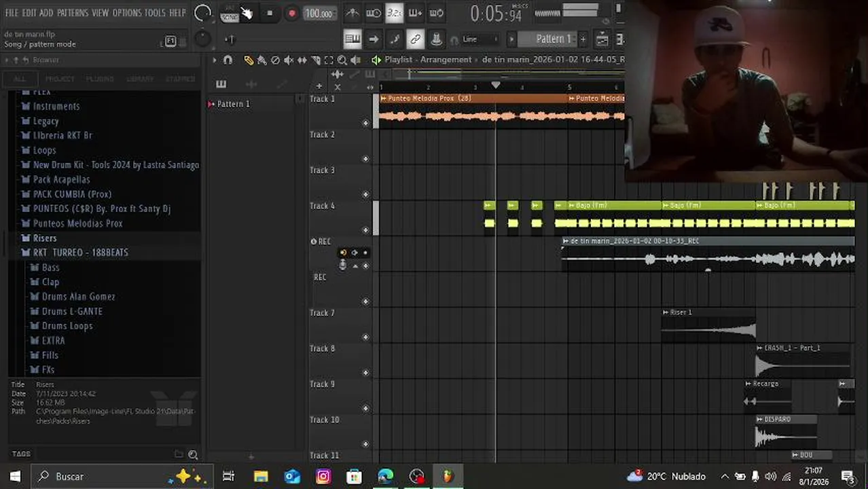Viewport: 868px width, 489px height.
Task: Expand the Drums L-GANTE subfolder
Action: click(x=72, y=311)
